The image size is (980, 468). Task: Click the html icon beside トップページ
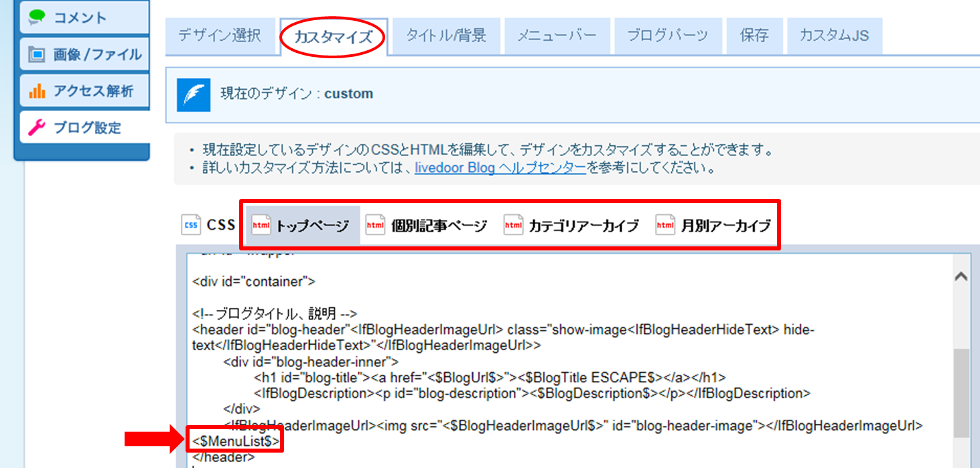pyautogui.click(x=261, y=225)
